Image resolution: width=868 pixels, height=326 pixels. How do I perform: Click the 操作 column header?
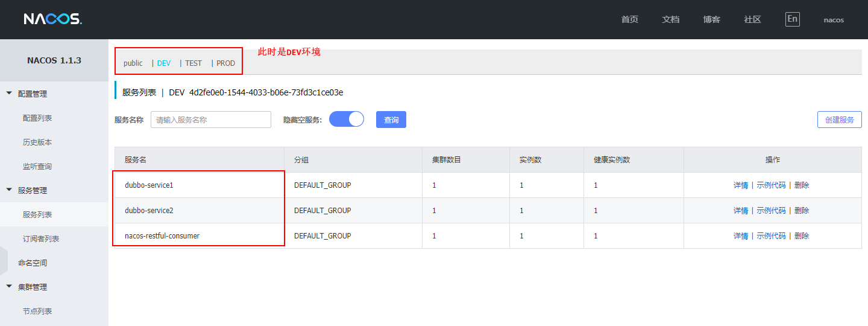pos(773,160)
